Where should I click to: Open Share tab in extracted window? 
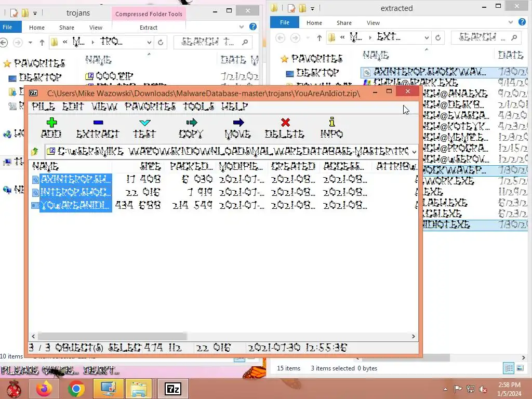point(344,23)
